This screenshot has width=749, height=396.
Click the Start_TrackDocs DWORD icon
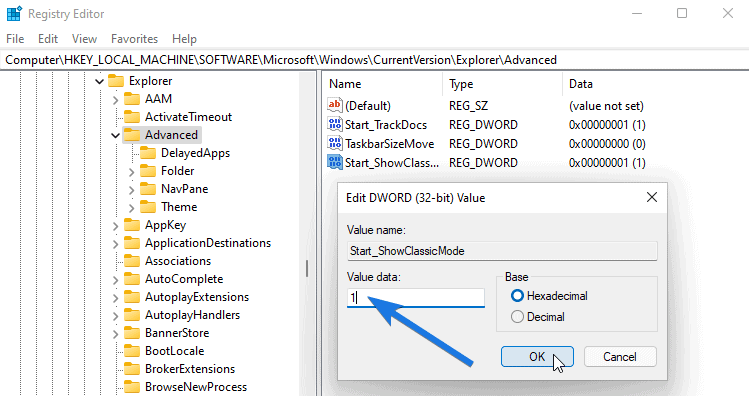point(335,125)
